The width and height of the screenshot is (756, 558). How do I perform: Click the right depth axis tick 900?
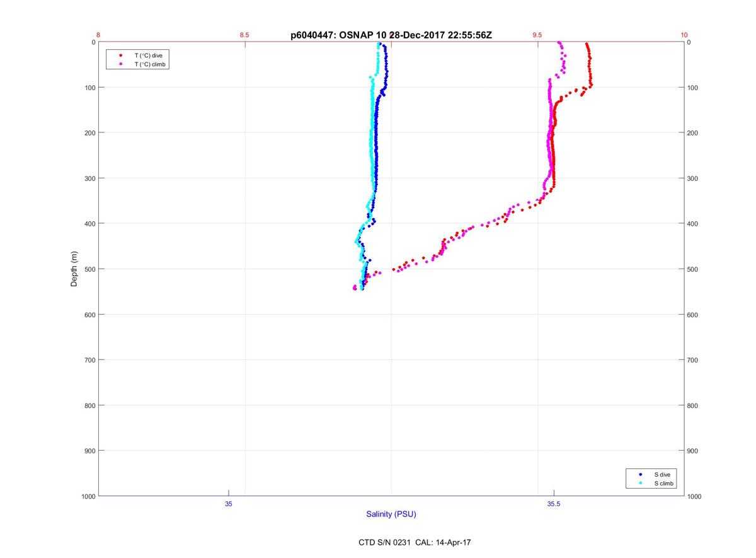692,451
